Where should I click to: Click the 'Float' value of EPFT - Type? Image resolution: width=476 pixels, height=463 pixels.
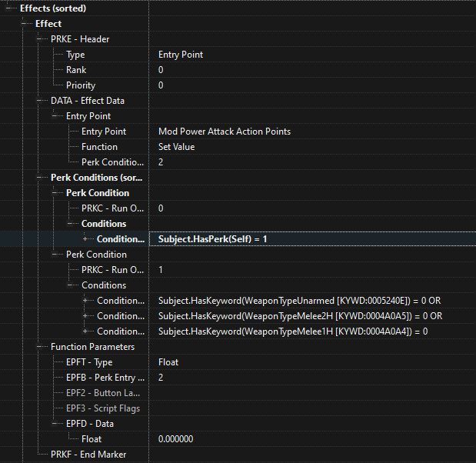pos(168,362)
